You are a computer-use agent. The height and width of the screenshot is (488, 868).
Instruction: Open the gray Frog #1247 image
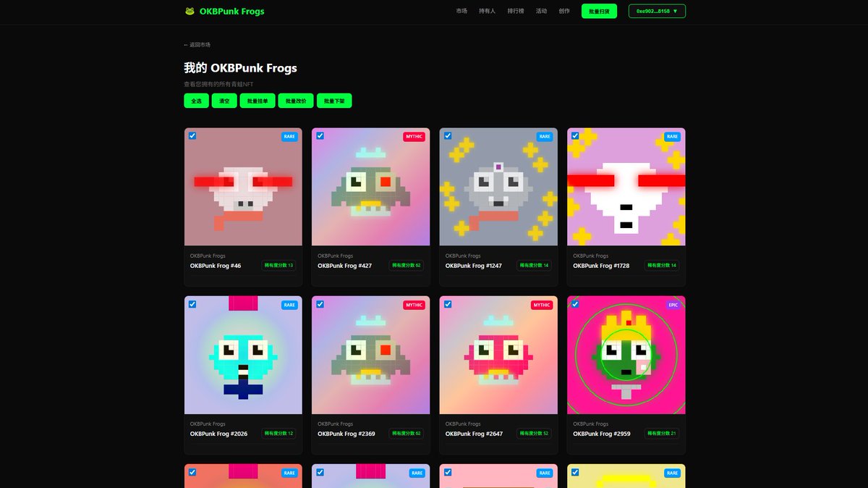498,187
